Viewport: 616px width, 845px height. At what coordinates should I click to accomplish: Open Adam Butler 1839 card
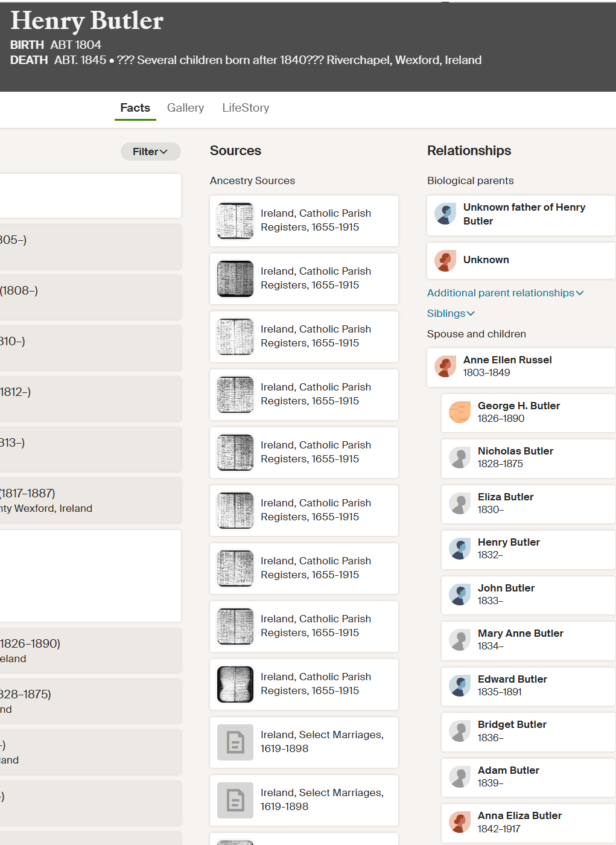pos(528,777)
